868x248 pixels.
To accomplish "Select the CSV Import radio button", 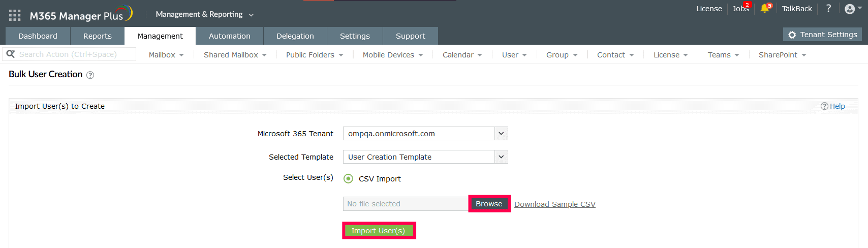I will [348, 178].
